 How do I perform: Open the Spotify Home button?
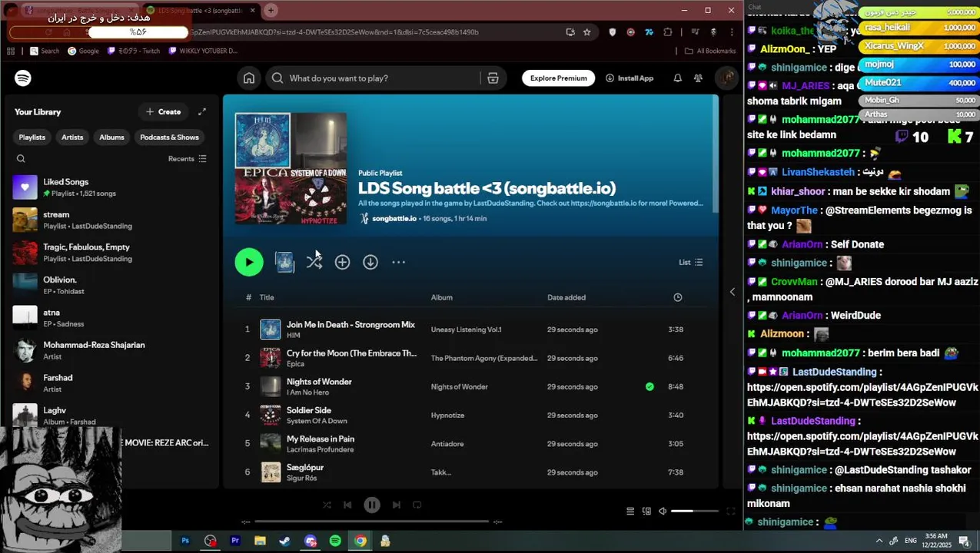pyautogui.click(x=249, y=78)
